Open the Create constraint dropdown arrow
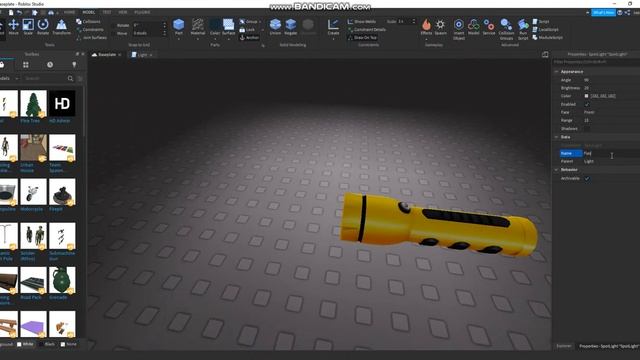This screenshot has width=640, height=360. point(333,39)
